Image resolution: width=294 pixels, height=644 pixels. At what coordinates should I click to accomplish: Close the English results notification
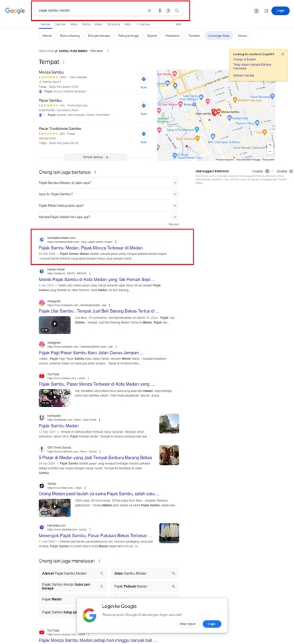tap(283, 54)
